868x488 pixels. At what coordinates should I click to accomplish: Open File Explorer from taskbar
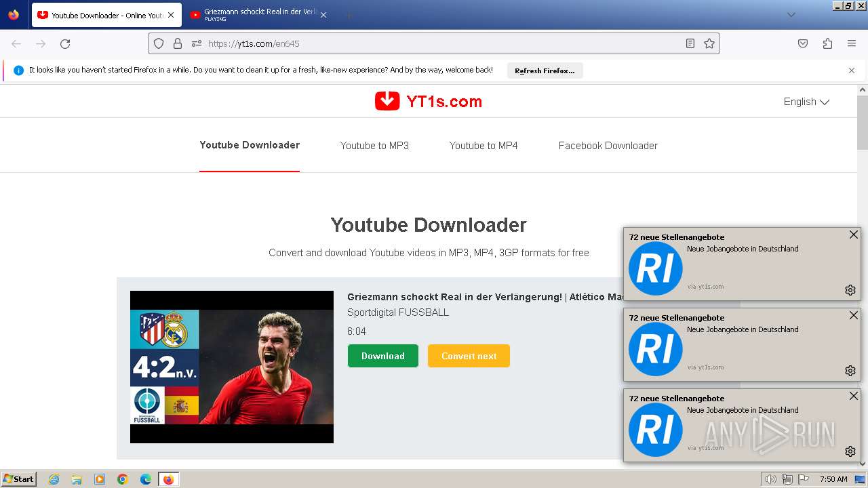pyautogui.click(x=77, y=479)
